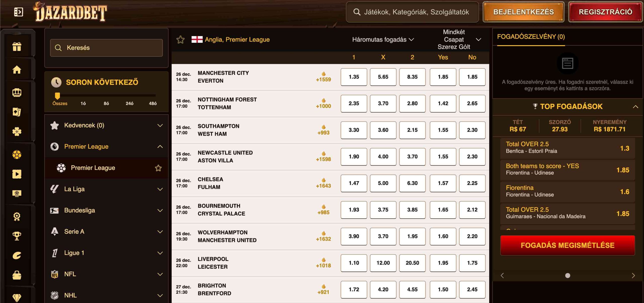This screenshot has width=644, height=303.
Task: Collapse the TOP FOGADÁSOK panel
Action: coord(635,107)
